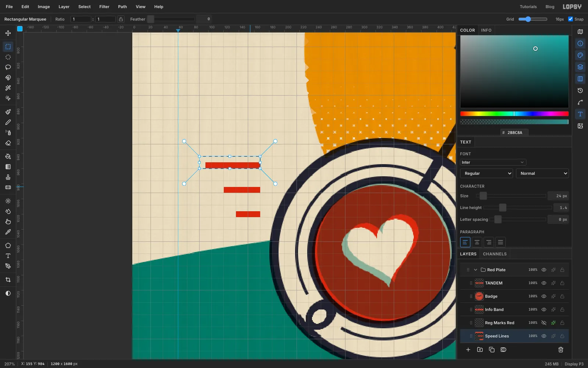The width and height of the screenshot is (588, 368).
Task: Toggle the ratio lock icon
Action: point(121,19)
